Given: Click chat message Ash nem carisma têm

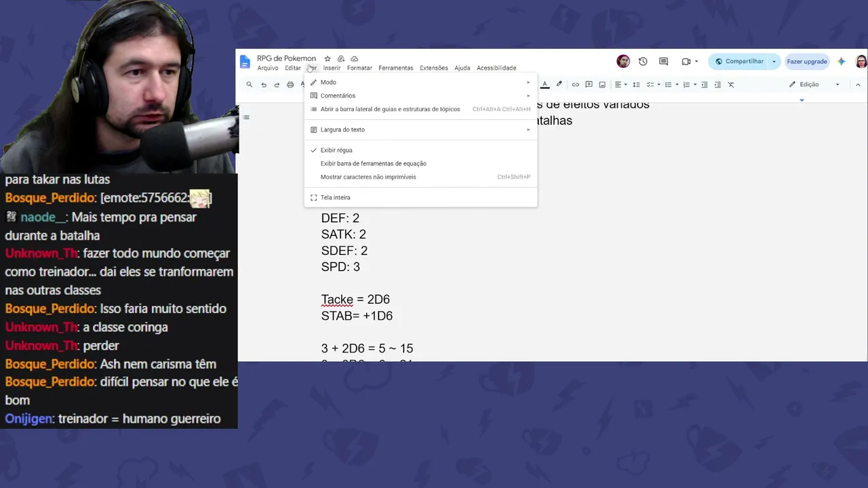Looking at the screenshot, I should pyautogui.click(x=158, y=364).
